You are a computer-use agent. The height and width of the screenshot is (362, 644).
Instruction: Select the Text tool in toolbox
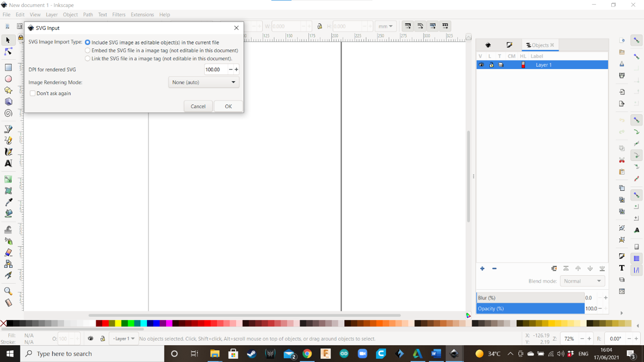(8, 163)
